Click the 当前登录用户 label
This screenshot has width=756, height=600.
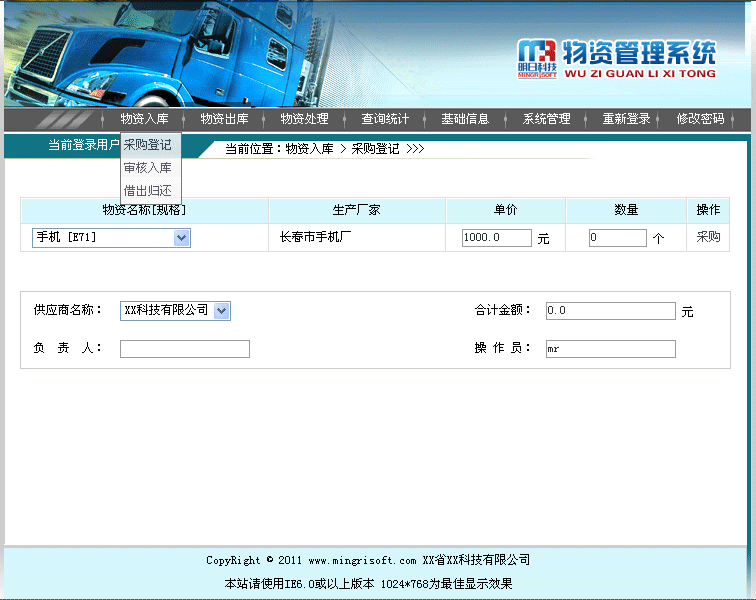(83, 145)
